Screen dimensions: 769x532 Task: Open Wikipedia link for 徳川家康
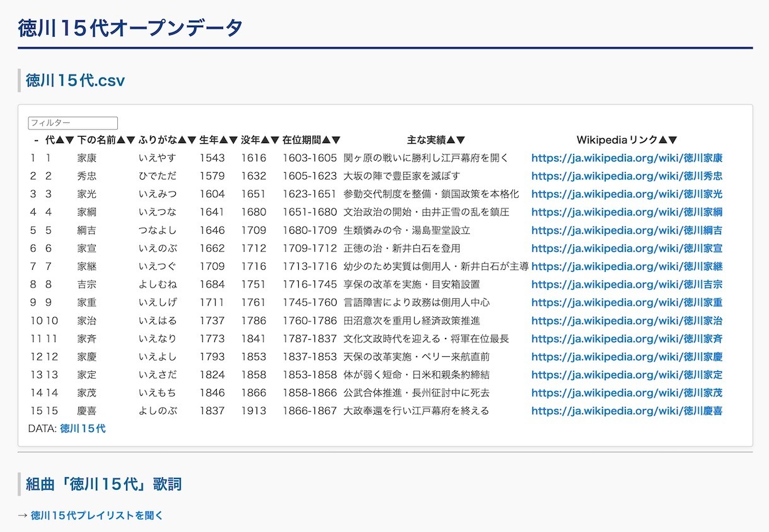pos(627,158)
